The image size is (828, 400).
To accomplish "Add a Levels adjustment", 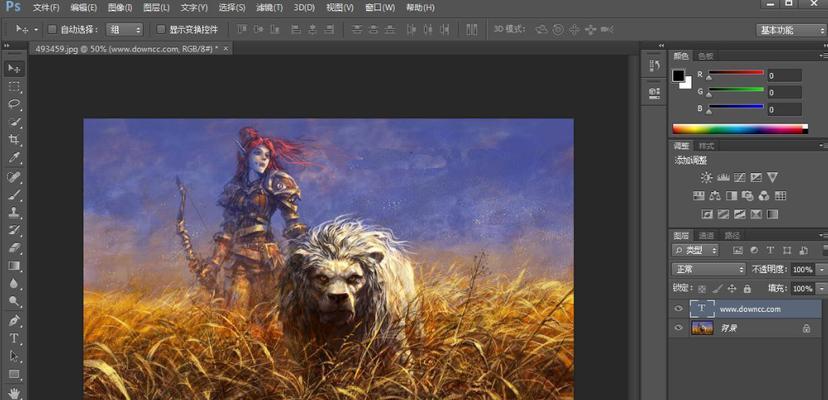I will [x=723, y=178].
